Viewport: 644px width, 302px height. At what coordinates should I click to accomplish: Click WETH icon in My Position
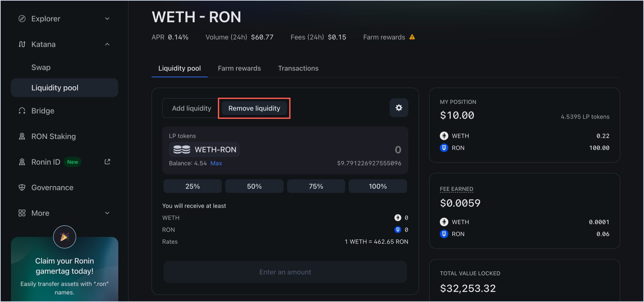(444, 136)
